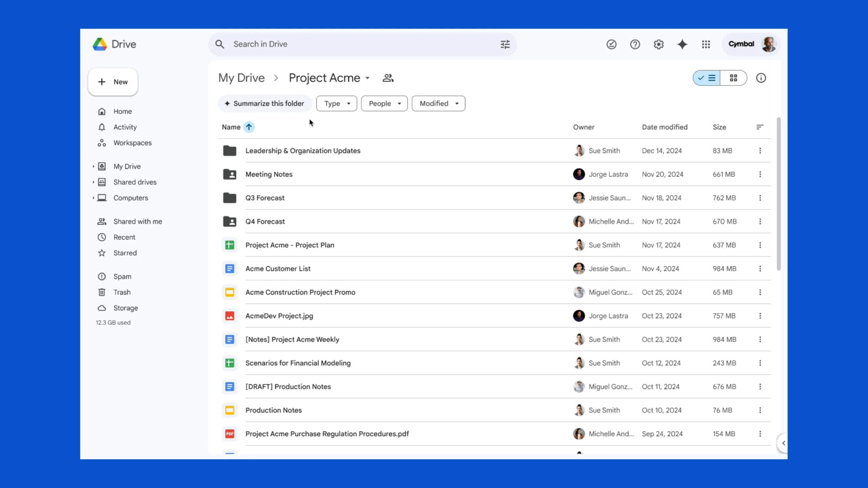Open more actions for Acme Customer List
The image size is (868, 488).
tap(760, 269)
